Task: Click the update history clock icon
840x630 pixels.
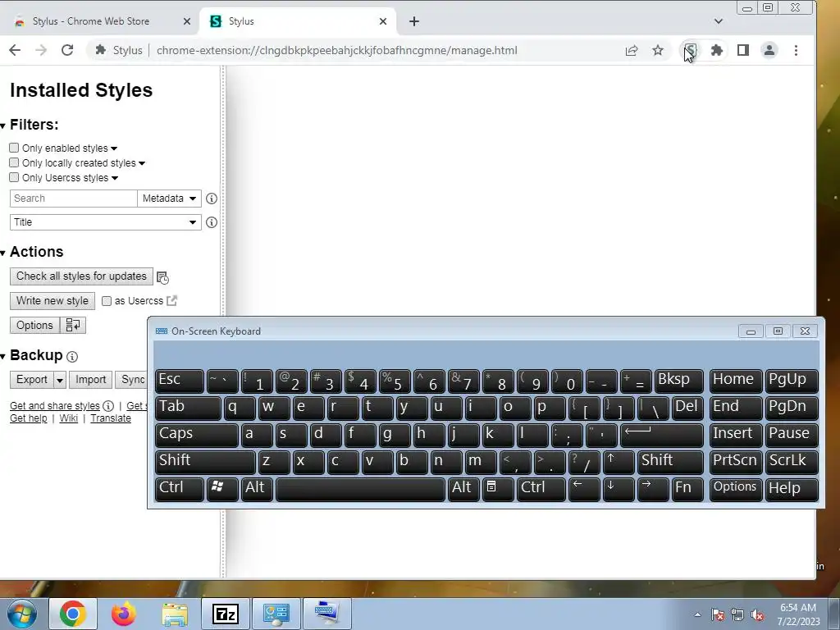Action: coord(163,277)
